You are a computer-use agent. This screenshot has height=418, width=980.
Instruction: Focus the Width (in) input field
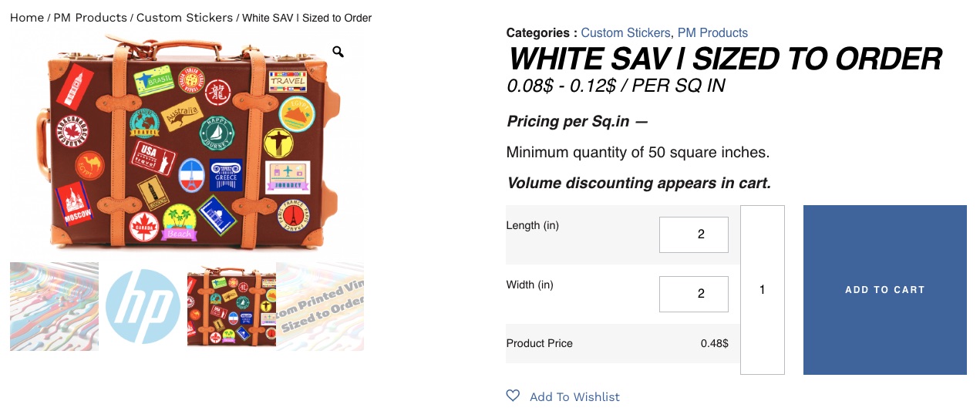tap(693, 294)
